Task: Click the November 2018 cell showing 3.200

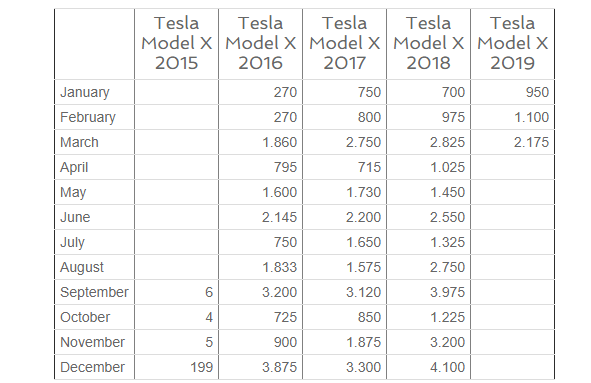Action: pos(429,342)
